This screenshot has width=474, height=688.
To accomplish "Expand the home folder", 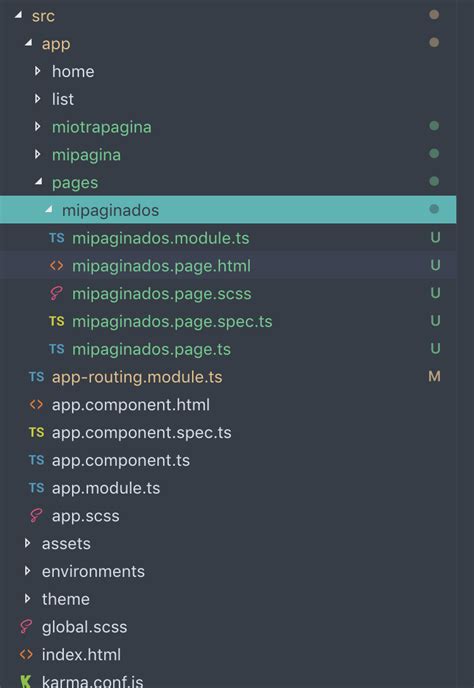I will (37, 71).
